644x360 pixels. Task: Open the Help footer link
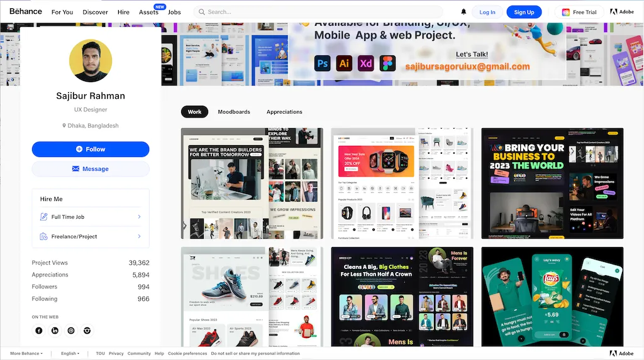click(159, 354)
